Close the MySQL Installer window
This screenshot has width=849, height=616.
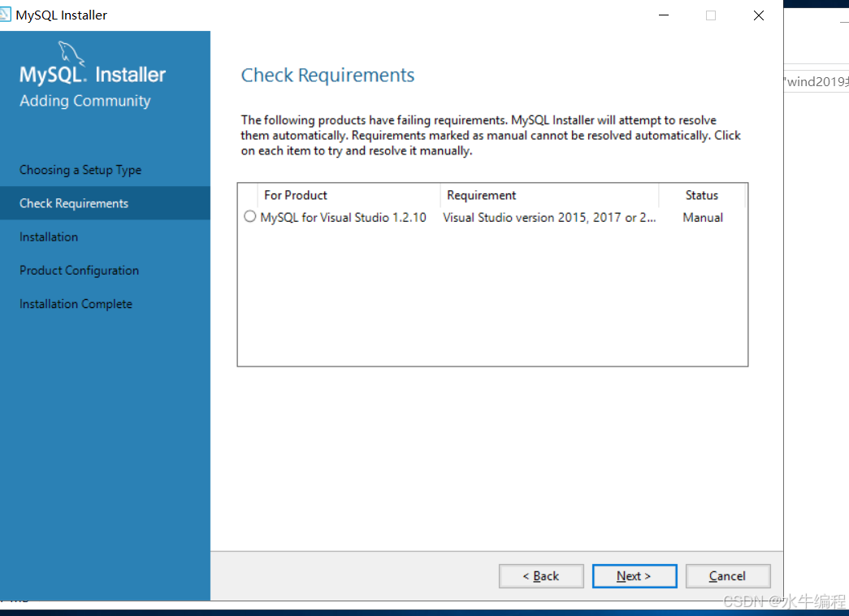759,15
